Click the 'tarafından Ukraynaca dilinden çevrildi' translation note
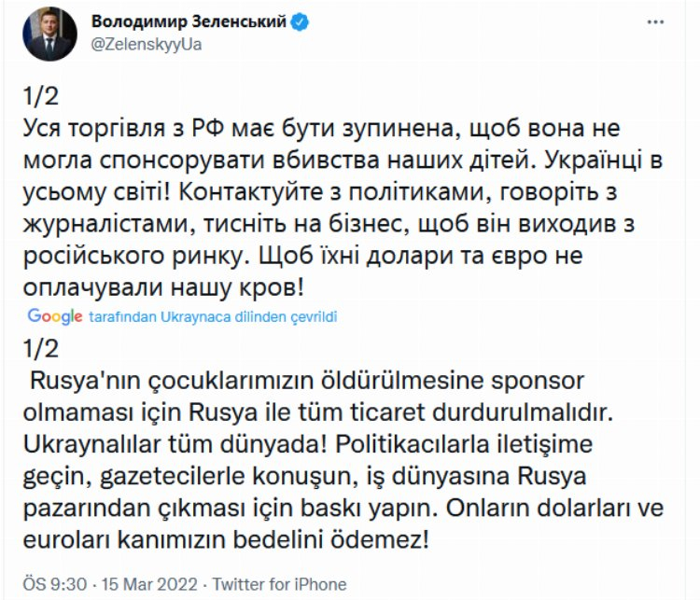Screen dimensions: 700x600 pos(213,317)
